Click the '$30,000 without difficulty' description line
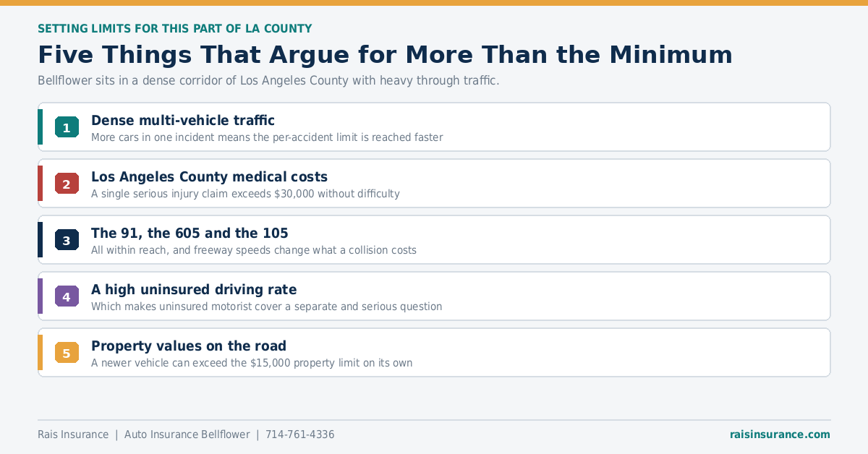Screen dimensions: 868x454 pos(245,194)
